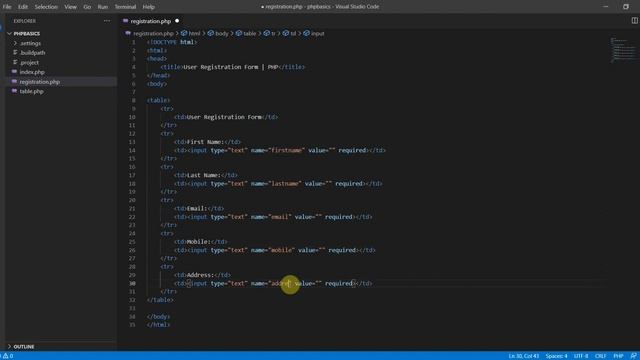Click the input breadcrumb item
The image size is (640, 360).
tap(317, 33)
